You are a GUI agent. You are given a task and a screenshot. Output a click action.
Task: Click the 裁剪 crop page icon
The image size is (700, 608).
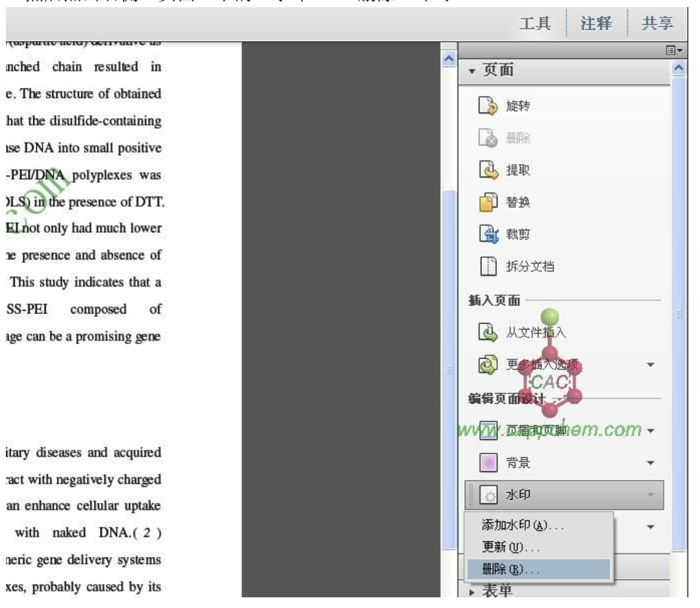[x=488, y=234]
